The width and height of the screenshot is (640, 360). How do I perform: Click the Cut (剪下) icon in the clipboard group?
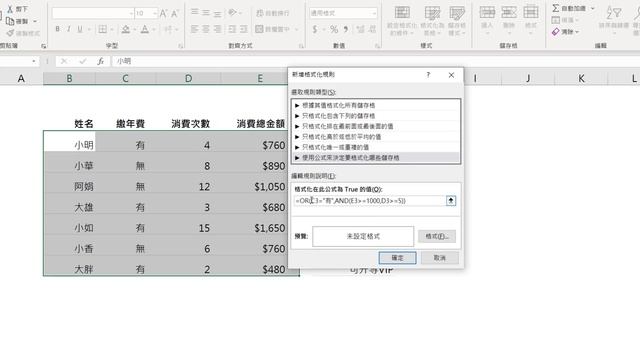[x=10, y=9]
